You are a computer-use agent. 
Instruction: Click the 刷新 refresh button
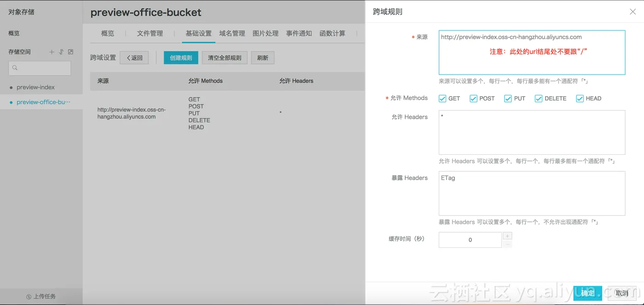pos(263,58)
